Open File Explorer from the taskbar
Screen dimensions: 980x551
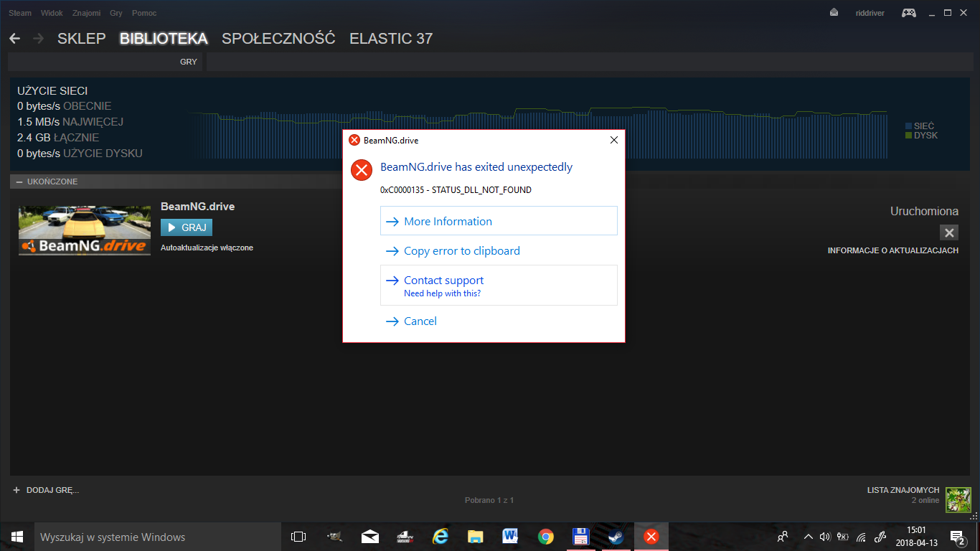(x=475, y=537)
